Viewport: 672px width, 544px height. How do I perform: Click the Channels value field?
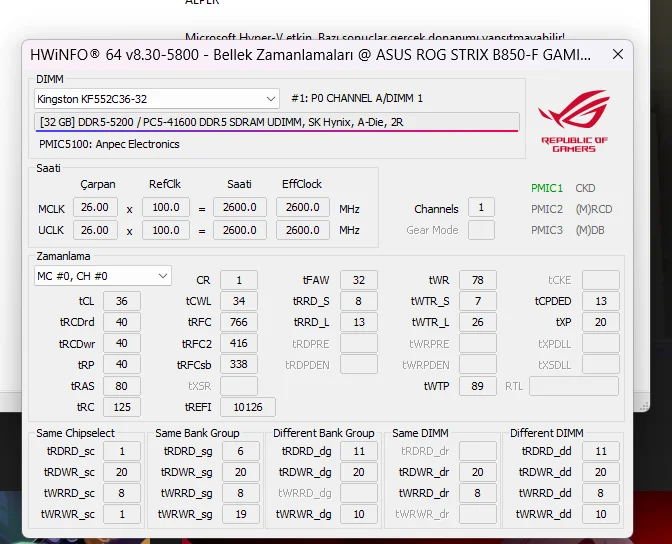481,207
